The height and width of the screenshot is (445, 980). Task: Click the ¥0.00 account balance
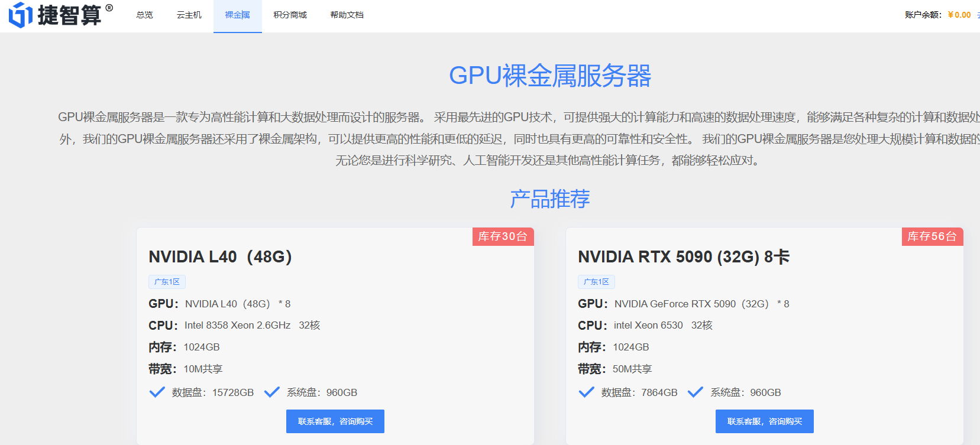coord(959,15)
